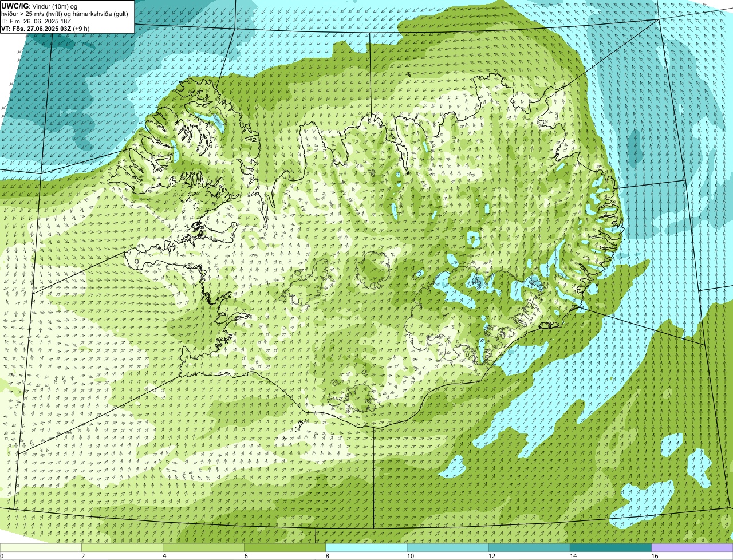Viewport: 733px width, 560px height.
Task: Click the '14' label on the color scale
Action: [573, 556]
